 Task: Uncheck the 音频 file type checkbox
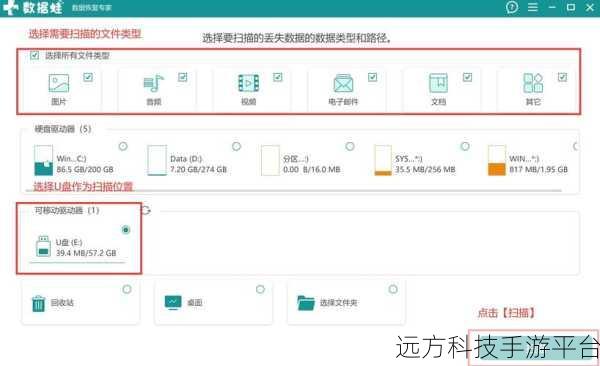tap(183, 77)
